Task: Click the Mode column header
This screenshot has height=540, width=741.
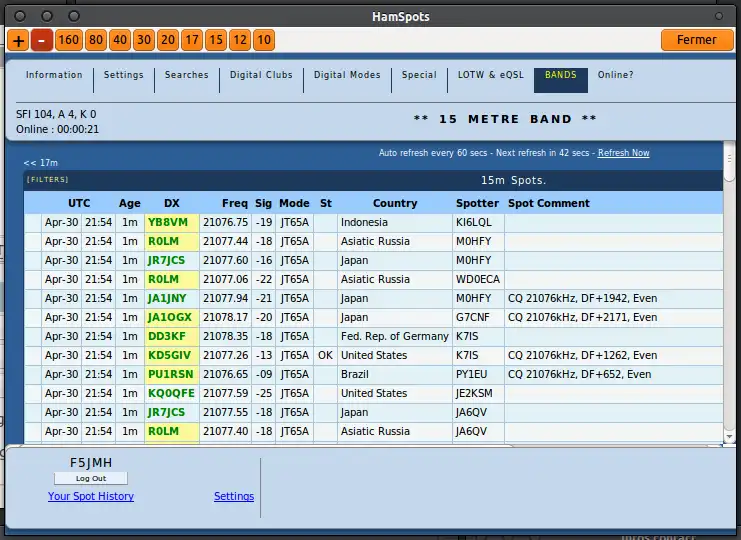Action: pyautogui.click(x=294, y=204)
